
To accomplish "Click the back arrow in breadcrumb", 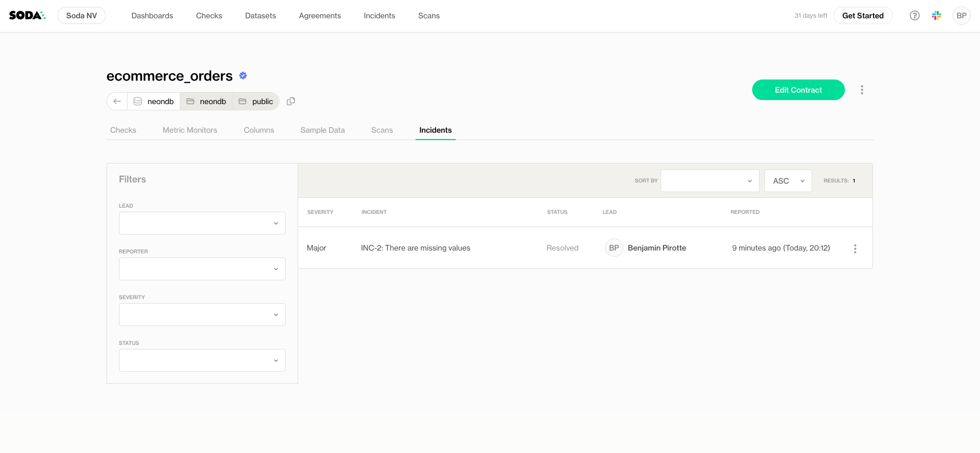I will pyautogui.click(x=117, y=101).
